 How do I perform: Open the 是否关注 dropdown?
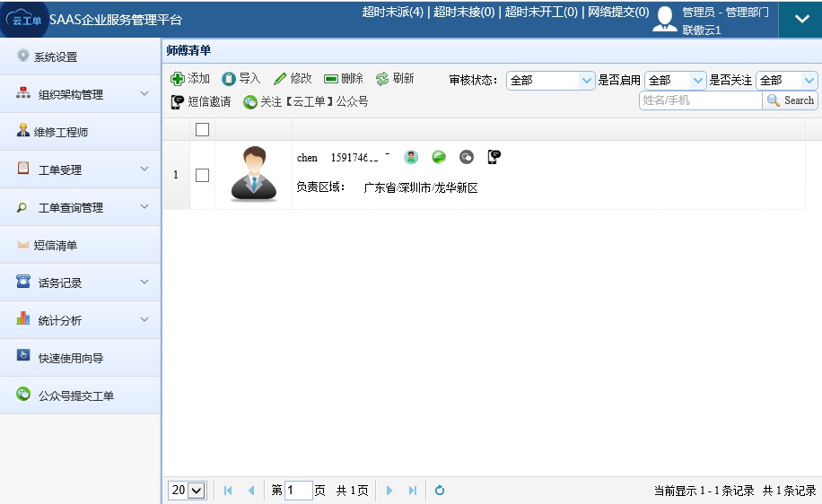pos(786,80)
